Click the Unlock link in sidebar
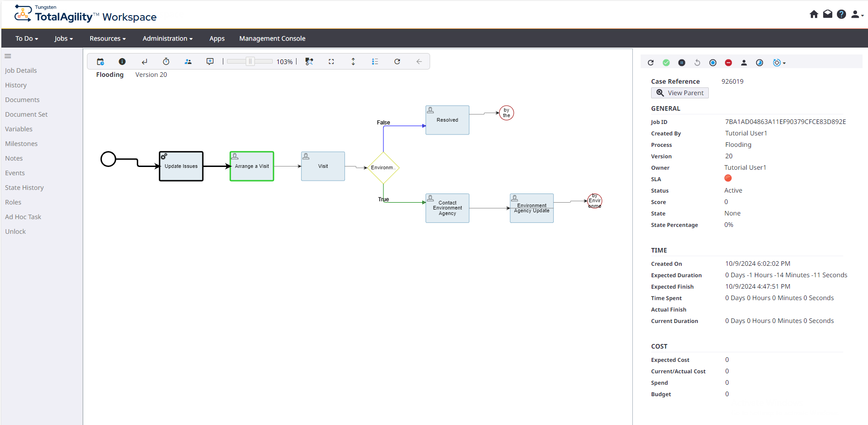 pyautogui.click(x=16, y=231)
